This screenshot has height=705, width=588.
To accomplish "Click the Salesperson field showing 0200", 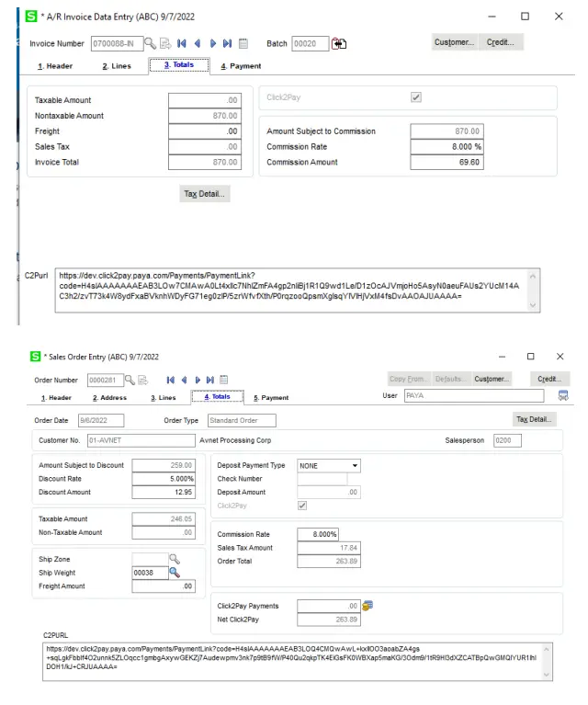I will click(x=507, y=440).
